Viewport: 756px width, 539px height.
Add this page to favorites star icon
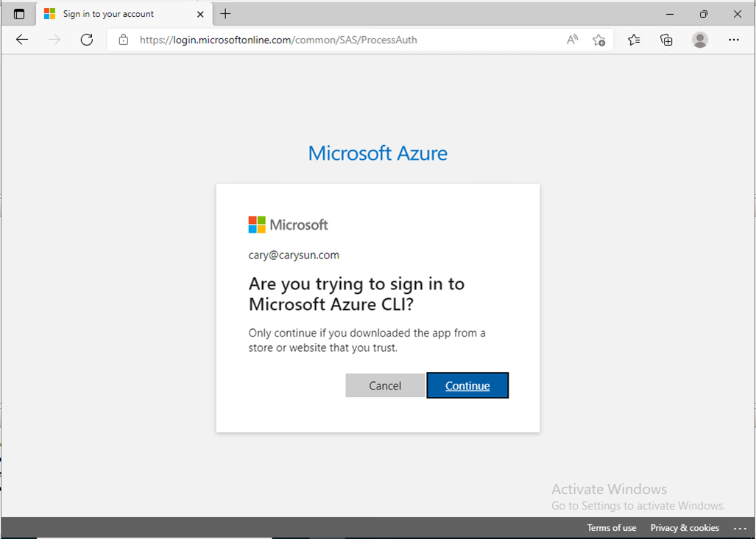pos(599,40)
